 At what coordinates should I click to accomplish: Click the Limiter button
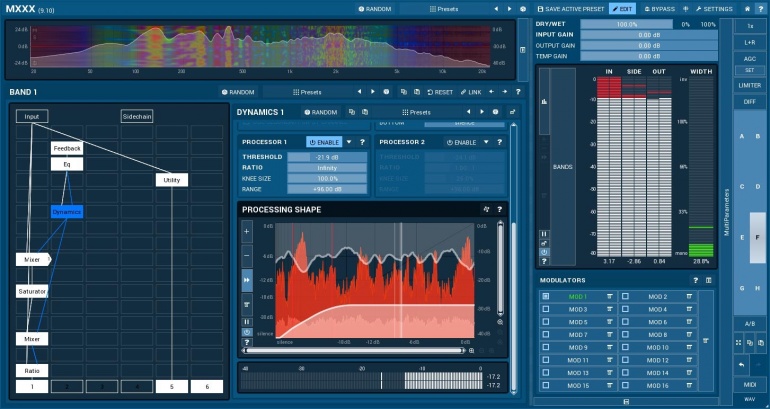coord(750,85)
